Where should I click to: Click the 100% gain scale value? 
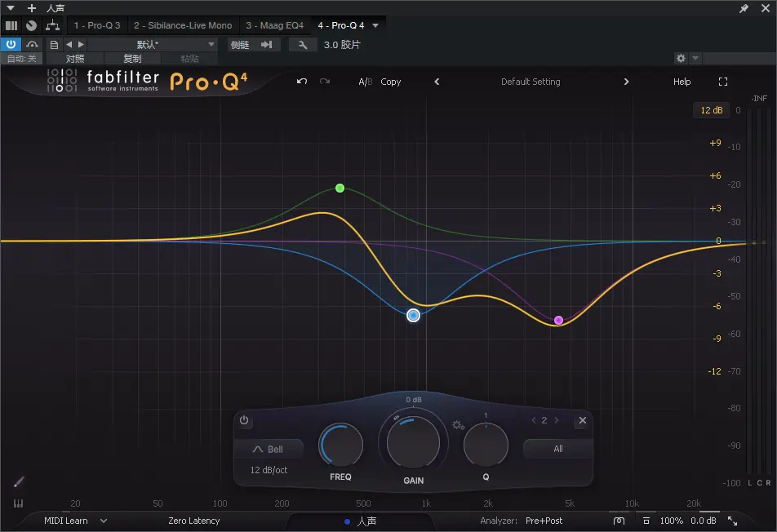click(x=671, y=521)
